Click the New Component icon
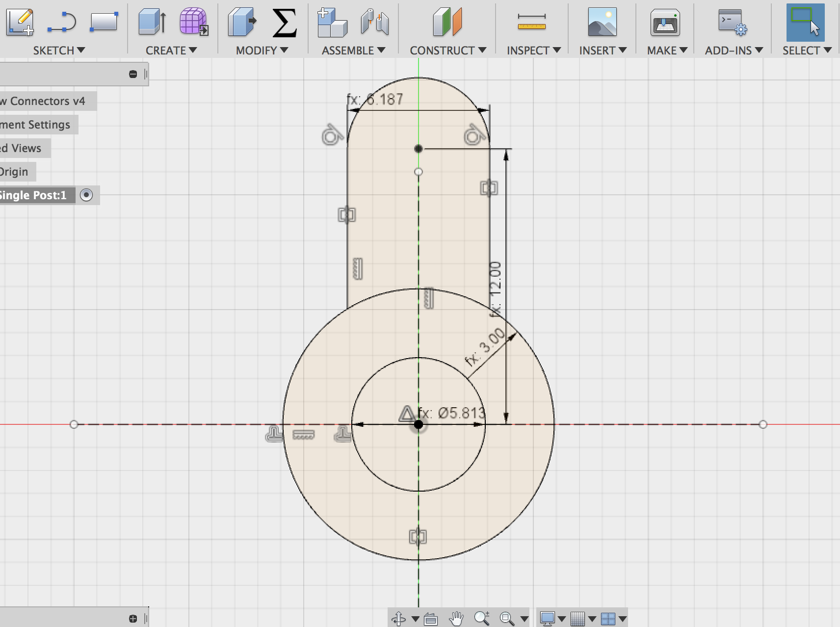The width and height of the screenshot is (840, 627). coord(332,23)
